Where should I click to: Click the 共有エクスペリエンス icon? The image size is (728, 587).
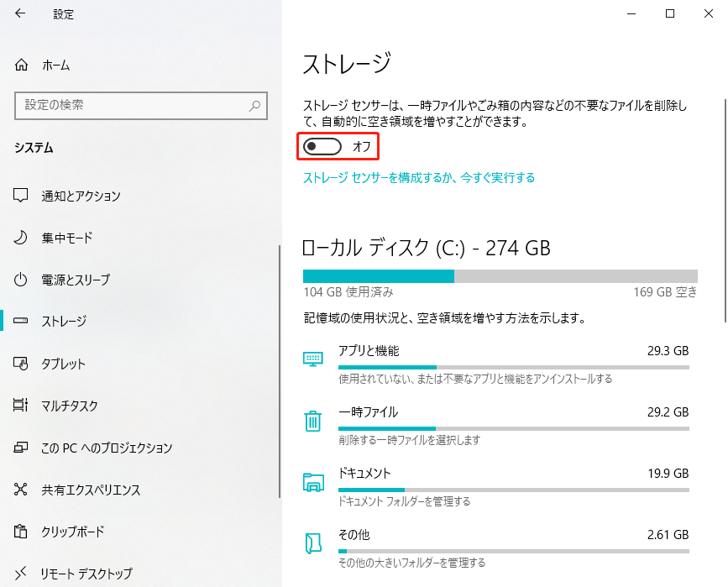pos(22,490)
